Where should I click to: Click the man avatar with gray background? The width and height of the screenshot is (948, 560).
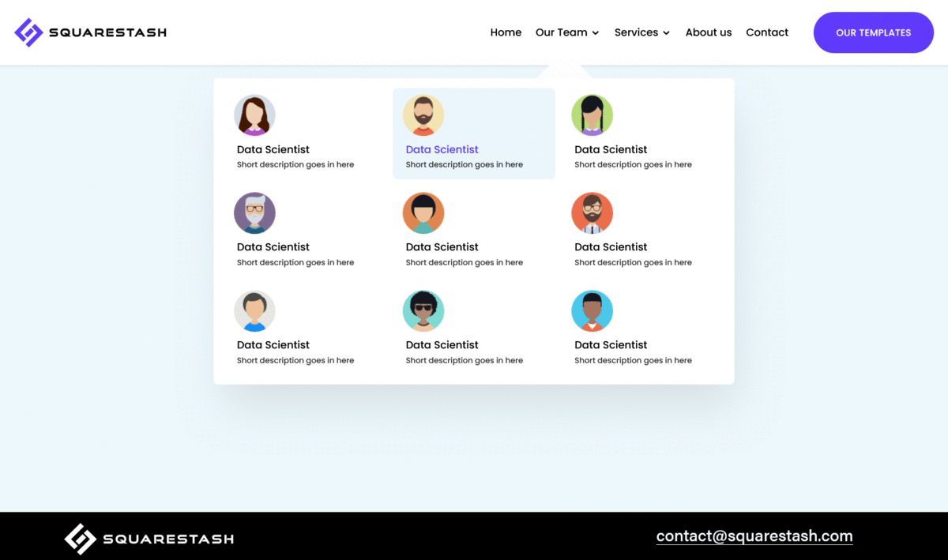254,311
